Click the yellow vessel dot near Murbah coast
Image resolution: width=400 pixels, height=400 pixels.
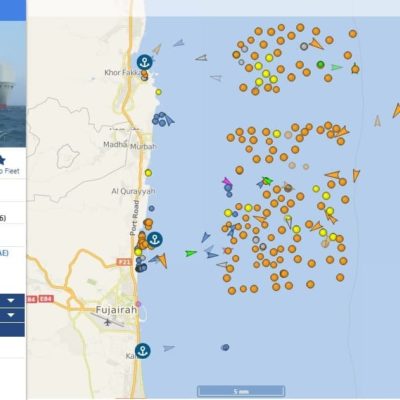point(148,173)
